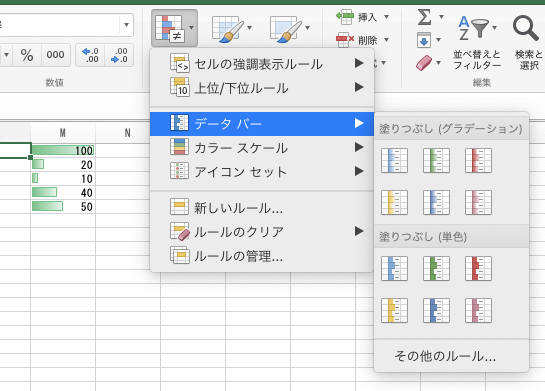Decrease decimal places
This screenshot has height=391, width=545.
coord(119,55)
